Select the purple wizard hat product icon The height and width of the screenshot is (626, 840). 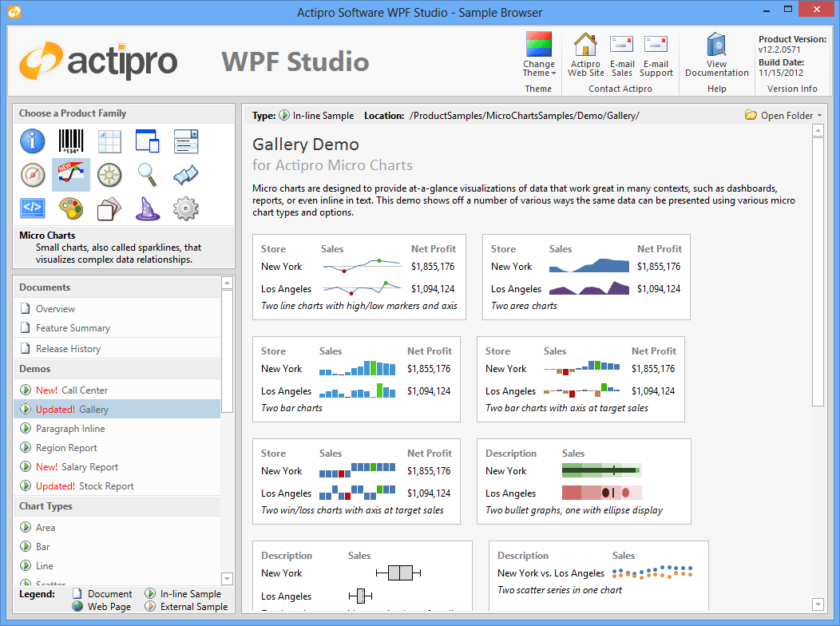tap(148, 208)
